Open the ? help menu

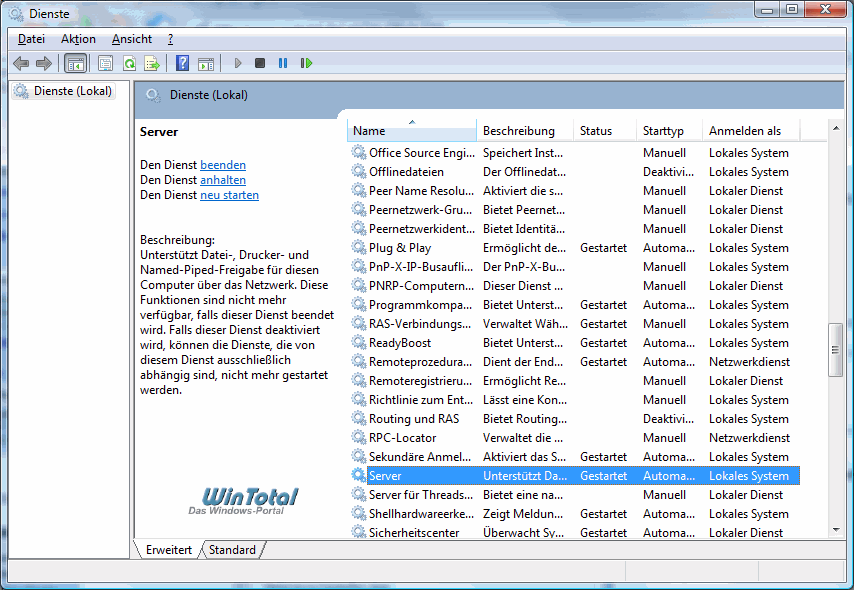tap(170, 39)
